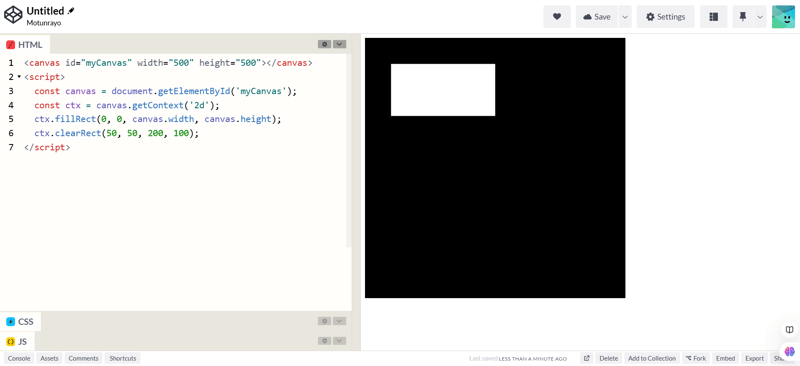
Task: Delete this pen
Action: tap(609, 358)
